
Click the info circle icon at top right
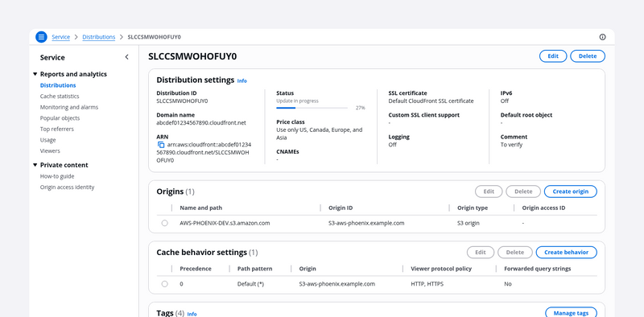[x=602, y=37]
